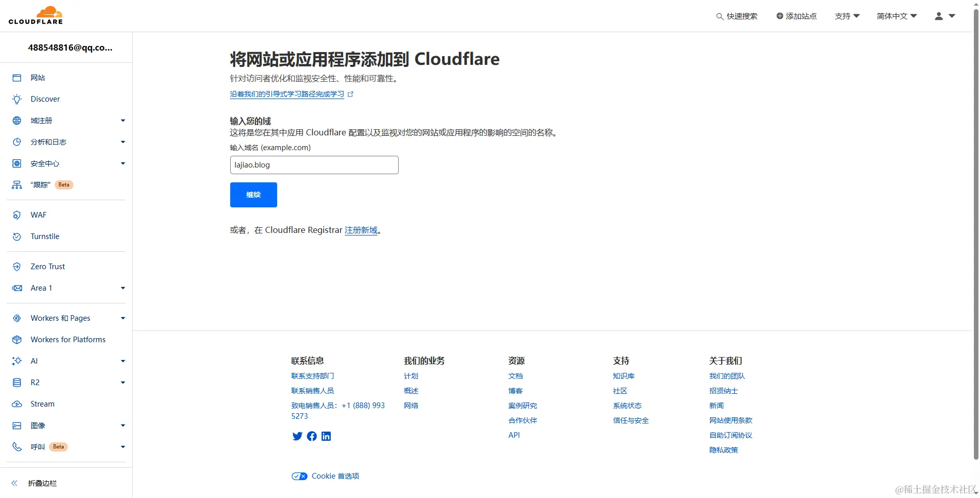Expand the 分析和日志 submenu arrow
The height and width of the screenshot is (498, 980).
tap(123, 142)
